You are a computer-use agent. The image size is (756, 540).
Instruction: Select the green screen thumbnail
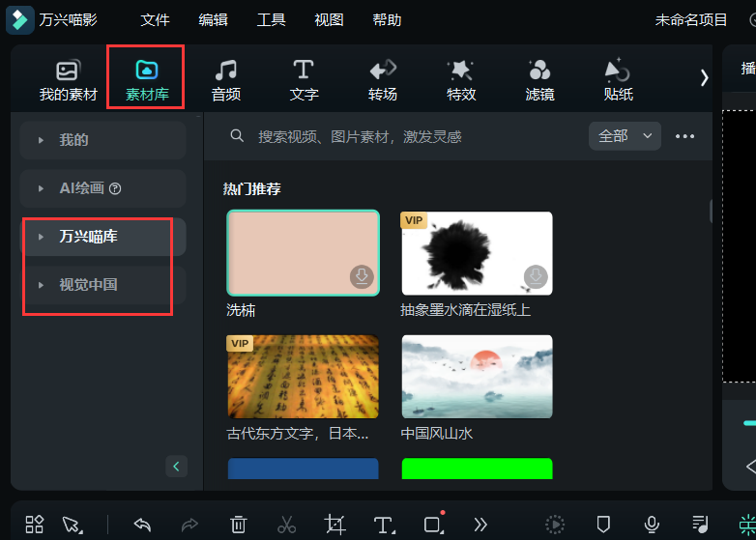point(477,469)
